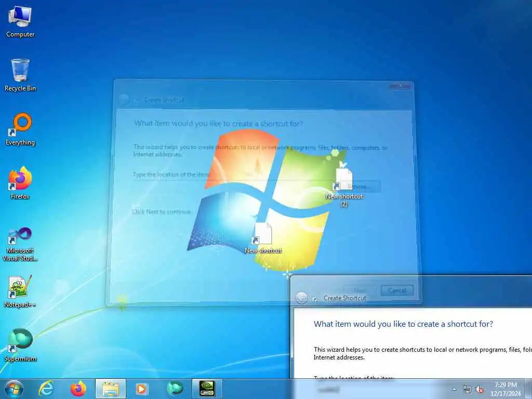Click Next in the faded Create Shortcut dialog

tap(360, 290)
